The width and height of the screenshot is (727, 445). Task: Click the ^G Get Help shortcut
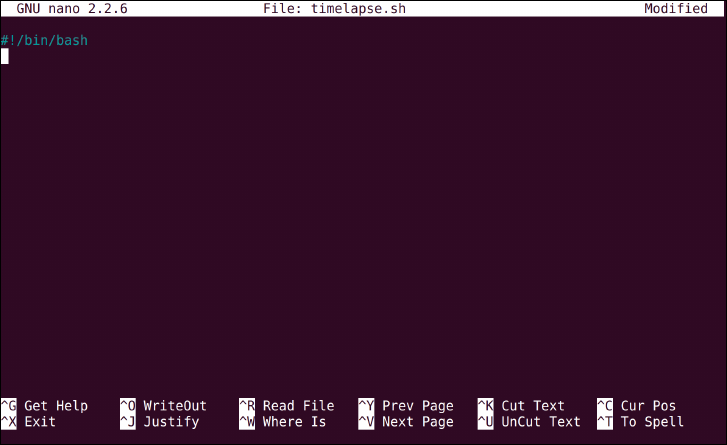point(44,406)
